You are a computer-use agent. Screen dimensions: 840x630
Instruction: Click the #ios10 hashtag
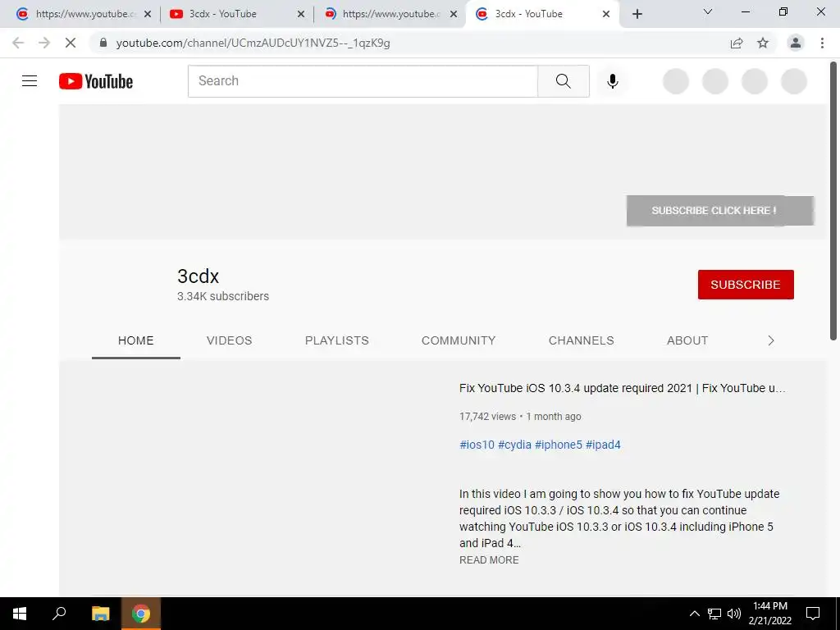[477, 445]
